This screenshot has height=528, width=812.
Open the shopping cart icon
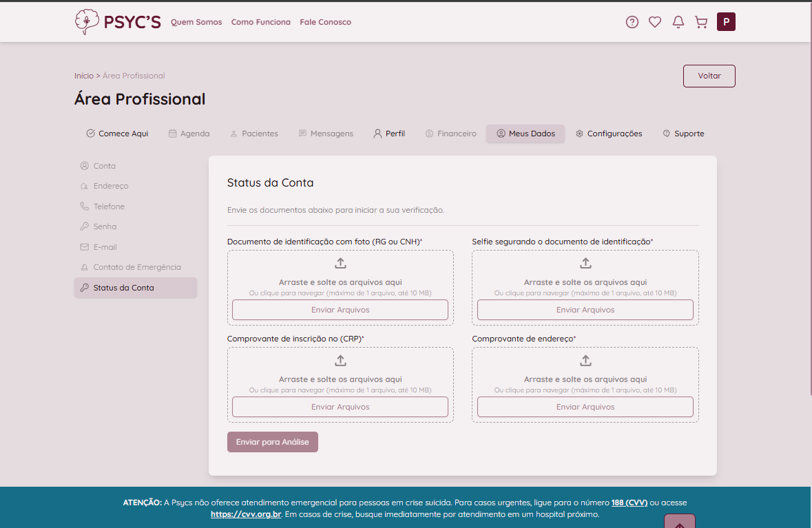click(x=701, y=22)
